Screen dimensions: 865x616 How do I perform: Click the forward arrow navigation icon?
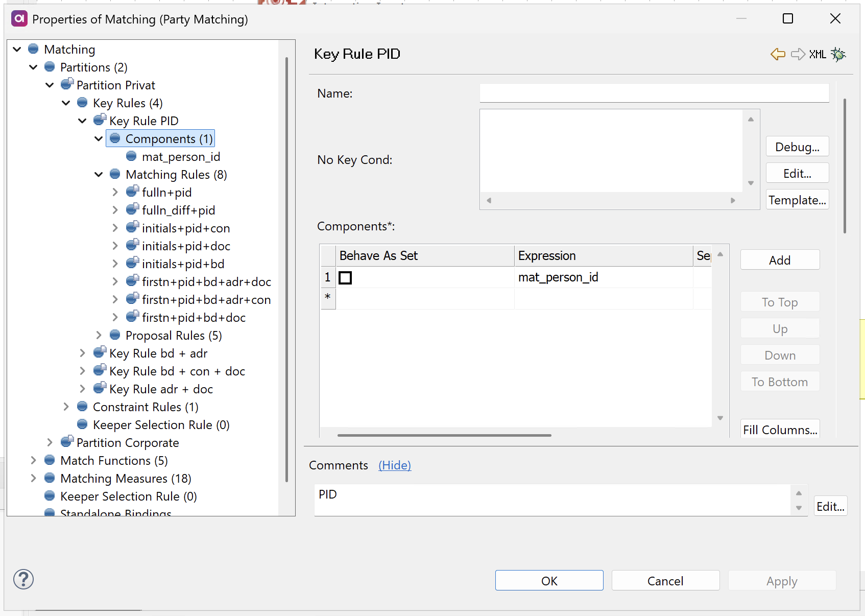coord(798,54)
